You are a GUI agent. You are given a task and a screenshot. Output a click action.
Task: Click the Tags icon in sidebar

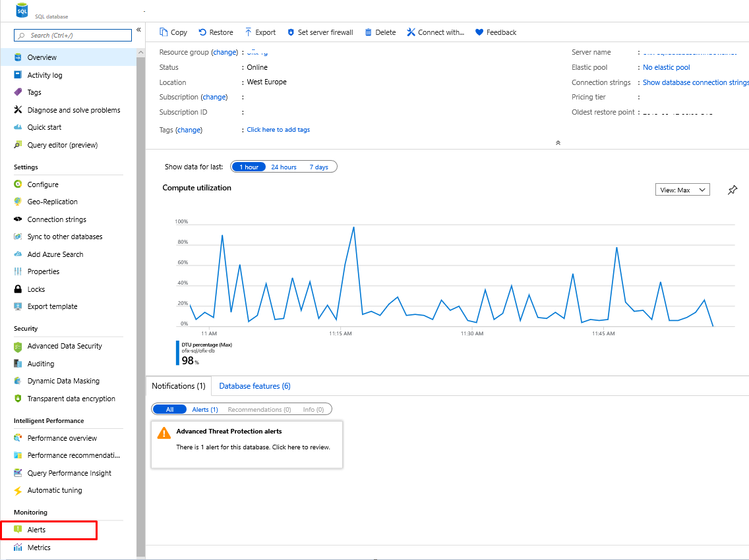(18, 92)
